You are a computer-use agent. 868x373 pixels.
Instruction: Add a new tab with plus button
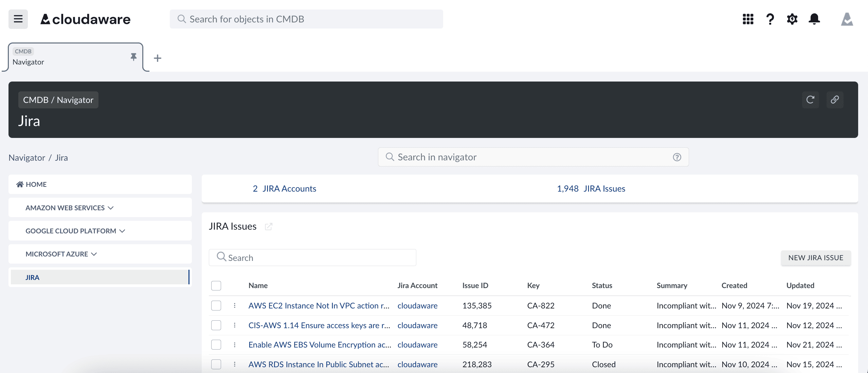[x=157, y=58]
